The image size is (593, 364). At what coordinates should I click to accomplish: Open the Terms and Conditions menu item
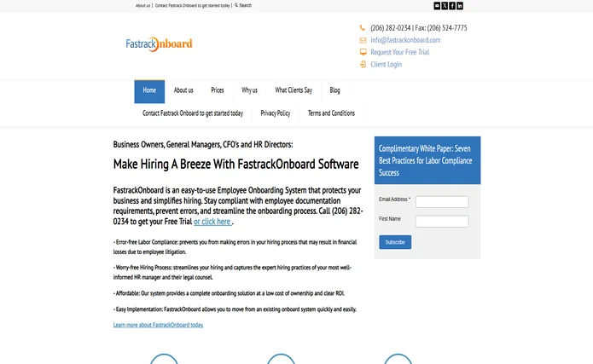coord(331,113)
